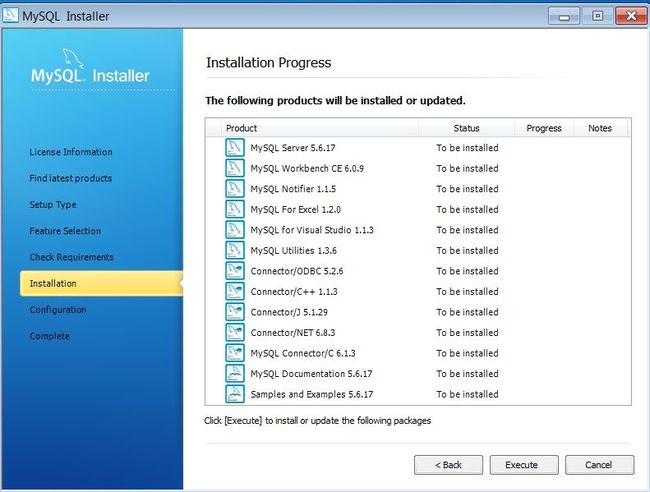Click Samples and Examples' 'To be installed' status

tap(467, 395)
